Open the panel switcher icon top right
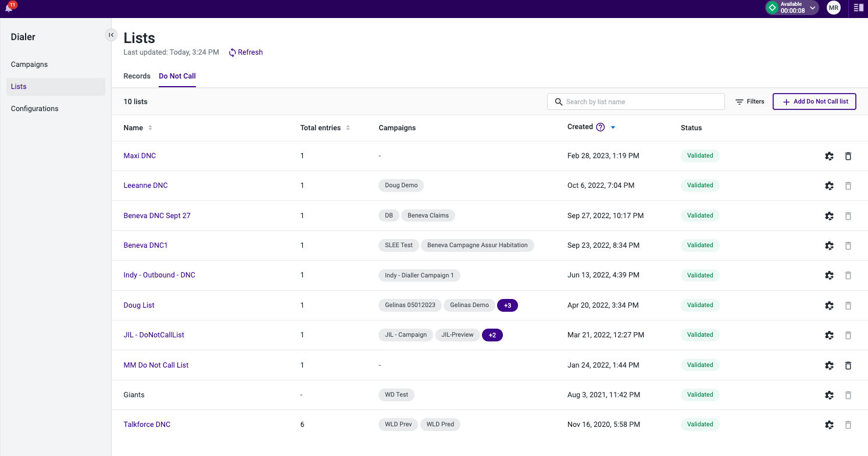868x456 pixels. pyautogui.click(x=858, y=8)
